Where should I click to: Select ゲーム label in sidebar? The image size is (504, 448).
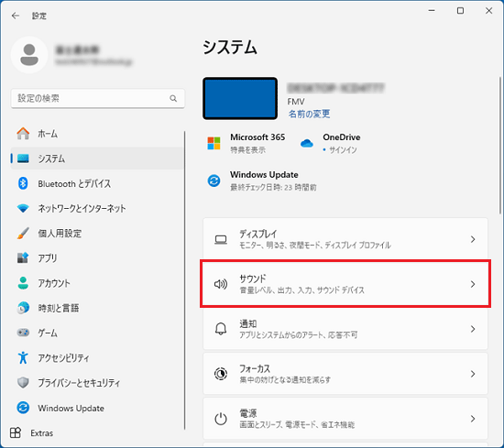(48, 333)
